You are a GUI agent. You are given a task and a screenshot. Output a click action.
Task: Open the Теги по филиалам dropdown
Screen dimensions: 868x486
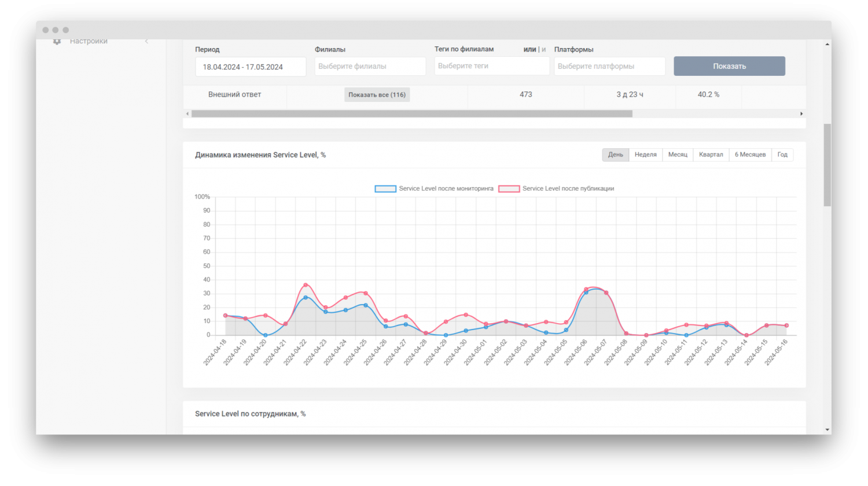tap(492, 66)
